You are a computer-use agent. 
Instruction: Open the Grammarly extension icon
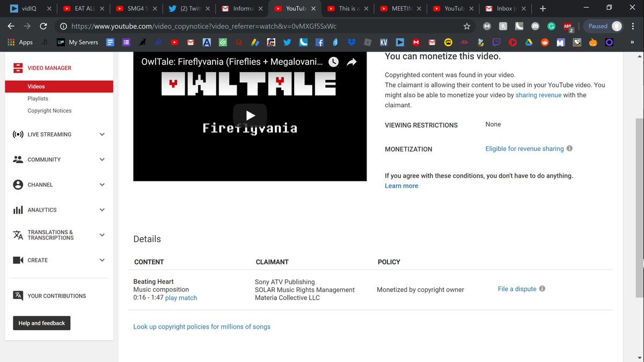click(x=551, y=26)
